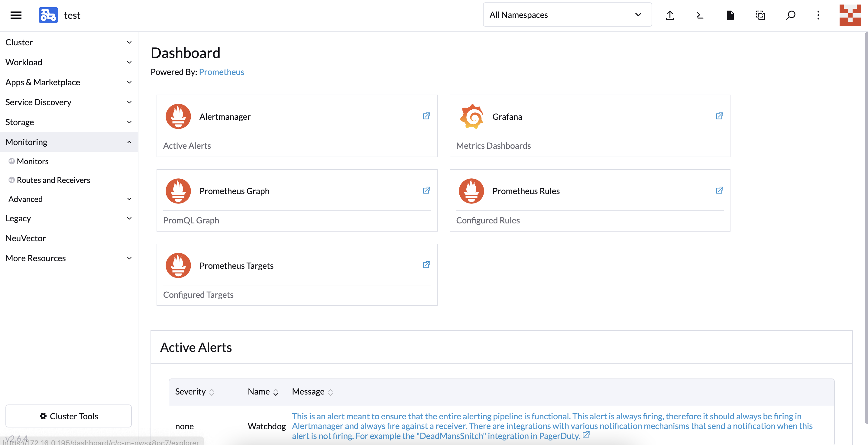The image size is (868, 445).
Task: Follow the Prometheus powered-by link
Action: coord(221,72)
